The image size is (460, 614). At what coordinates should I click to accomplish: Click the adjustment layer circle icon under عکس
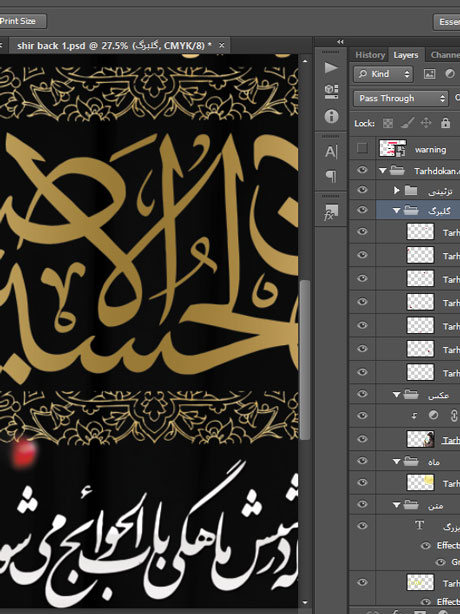[433, 415]
